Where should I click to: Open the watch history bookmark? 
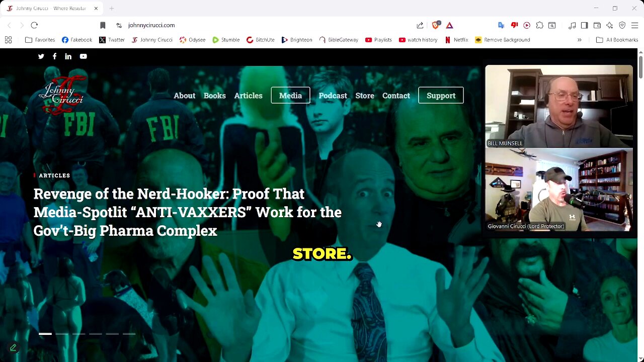pos(418,40)
